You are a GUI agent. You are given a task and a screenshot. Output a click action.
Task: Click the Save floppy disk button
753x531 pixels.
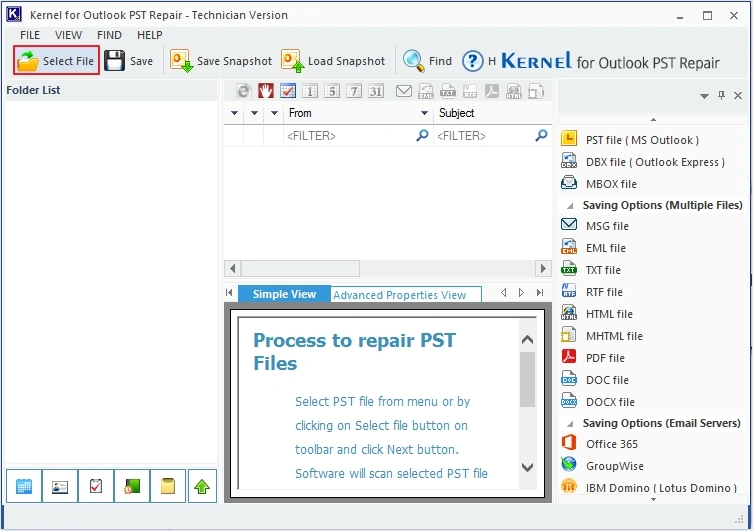tap(128, 61)
